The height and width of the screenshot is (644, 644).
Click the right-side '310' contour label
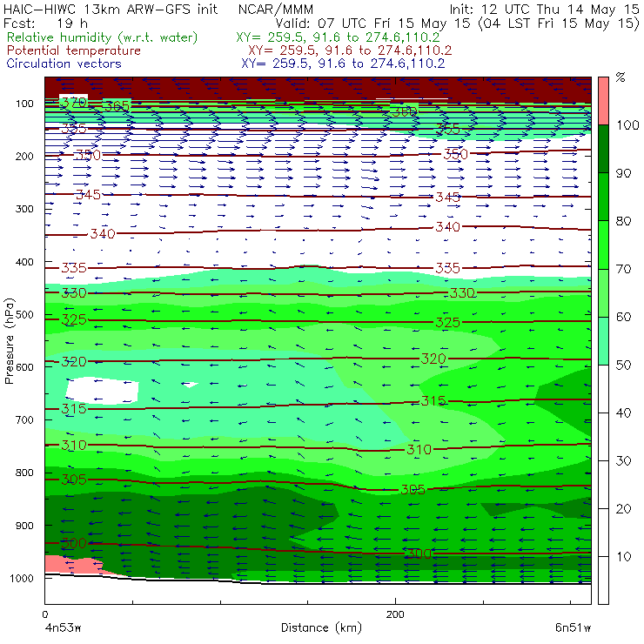click(419, 449)
